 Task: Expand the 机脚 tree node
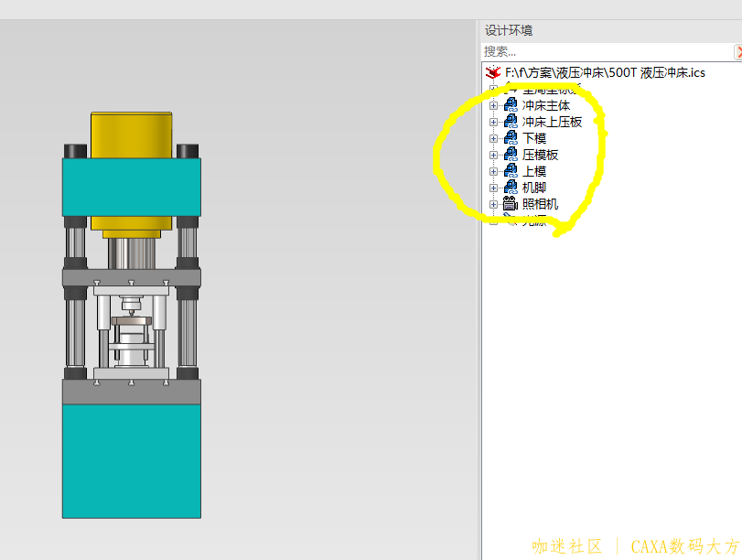click(493, 188)
